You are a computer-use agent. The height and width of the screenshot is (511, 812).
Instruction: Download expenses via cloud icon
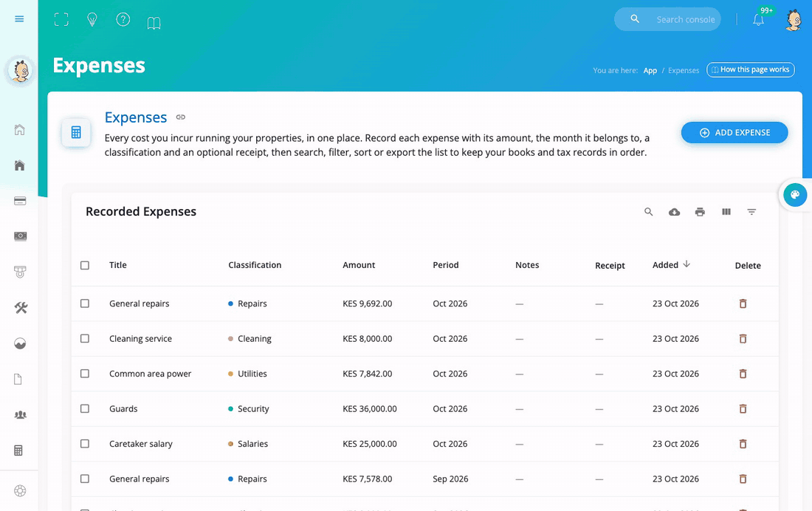coord(674,212)
